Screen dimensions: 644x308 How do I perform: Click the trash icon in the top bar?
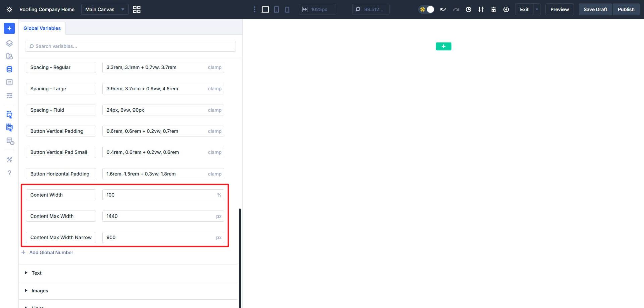pyautogui.click(x=494, y=9)
